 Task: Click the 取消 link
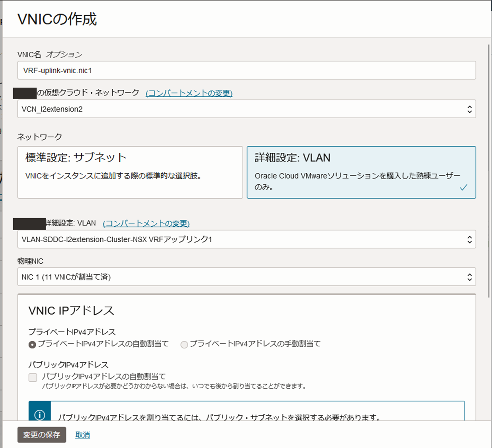(x=82, y=435)
